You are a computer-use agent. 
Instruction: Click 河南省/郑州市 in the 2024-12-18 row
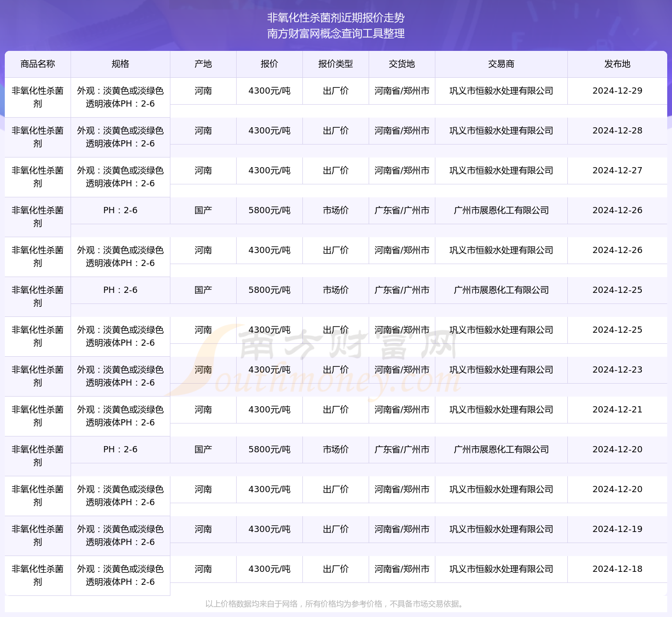(x=402, y=569)
